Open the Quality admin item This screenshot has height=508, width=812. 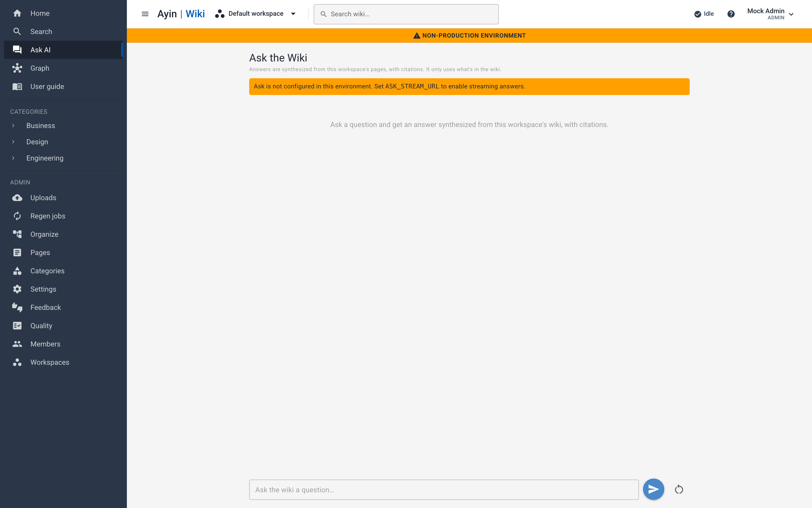[63, 326]
